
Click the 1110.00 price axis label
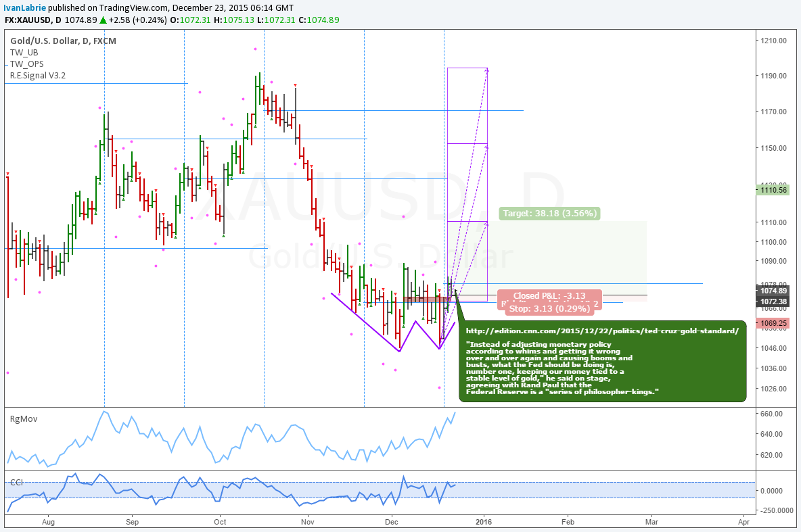click(773, 222)
